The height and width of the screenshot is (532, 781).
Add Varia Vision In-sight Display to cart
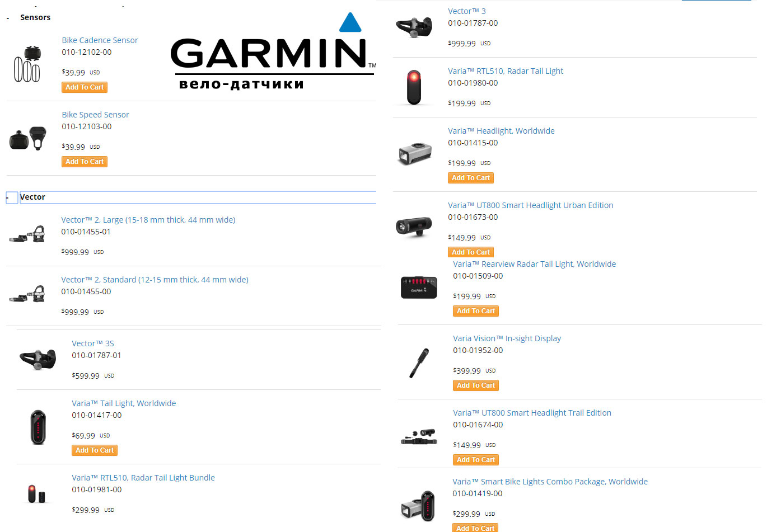coord(475,385)
